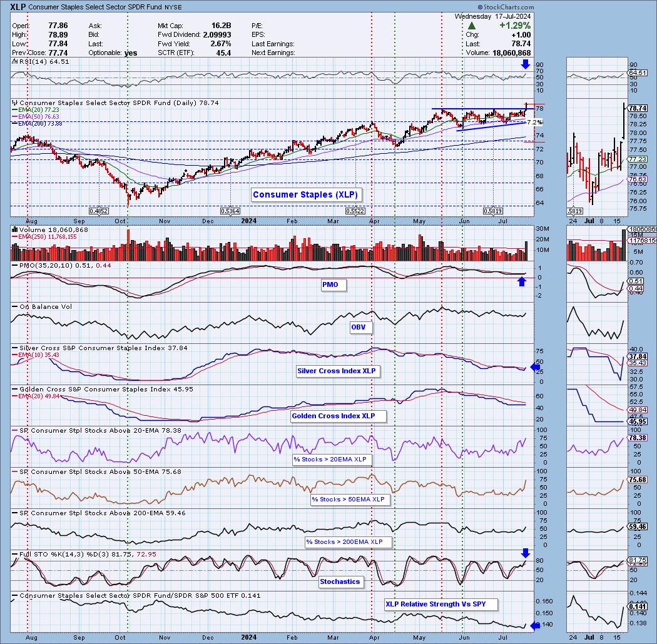This screenshot has width=657, height=644.
Task: Click the 0.5364 cycle label
Action: pyautogui.click(x=230, y=211)
